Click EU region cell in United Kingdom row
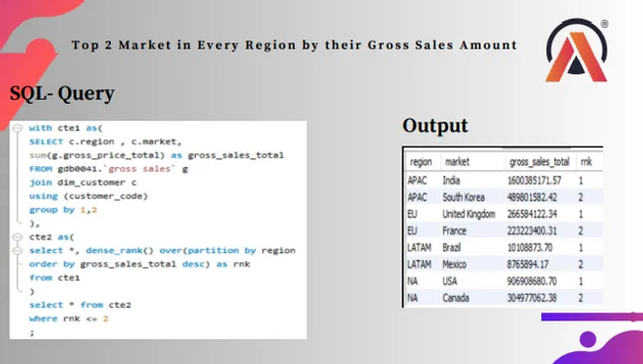This screenshot has height=364, width=643. pyautogui.click(x=413, y=214)
